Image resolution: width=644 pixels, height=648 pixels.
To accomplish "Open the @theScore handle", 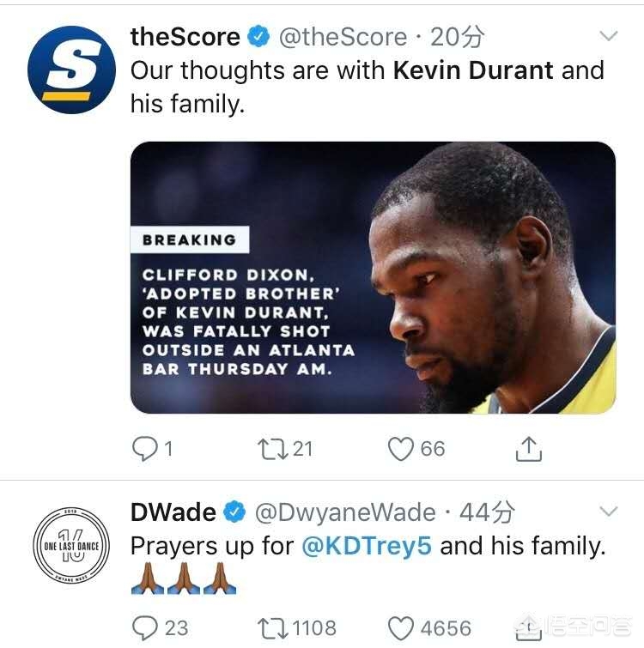I will (343, 37).
